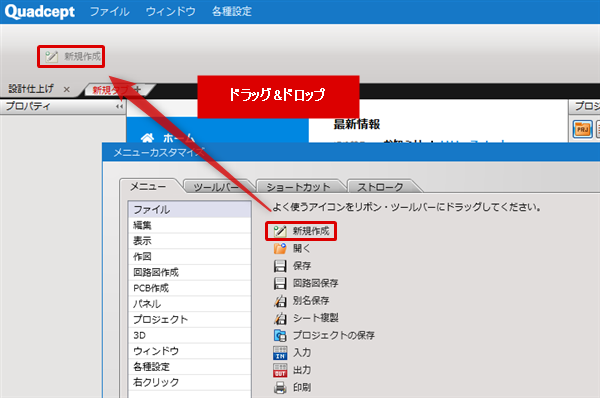The height and width of the screenshot is (398, 600).
Task: Click the 回路図保存 disk icon
Action: [x=280, y=283]
